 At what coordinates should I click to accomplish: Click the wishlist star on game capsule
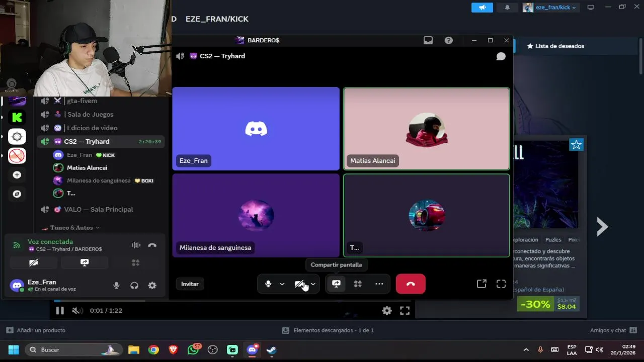pyautogui.click(x=576, y=145)
